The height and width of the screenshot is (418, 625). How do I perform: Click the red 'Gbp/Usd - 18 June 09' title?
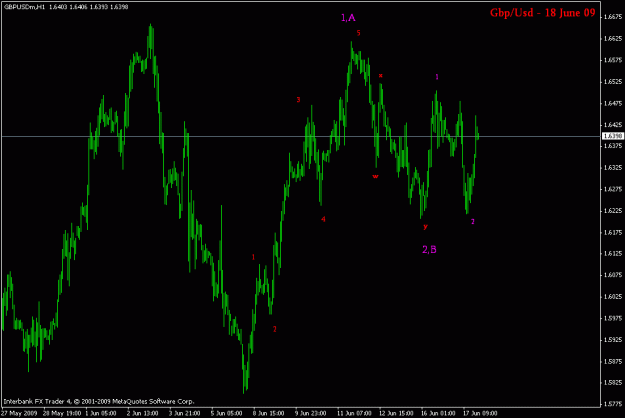542,13
